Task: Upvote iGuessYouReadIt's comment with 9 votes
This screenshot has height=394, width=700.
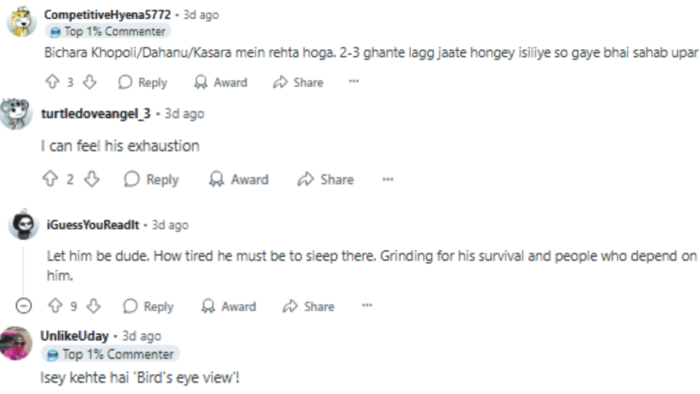Action: tap(55, 306)
